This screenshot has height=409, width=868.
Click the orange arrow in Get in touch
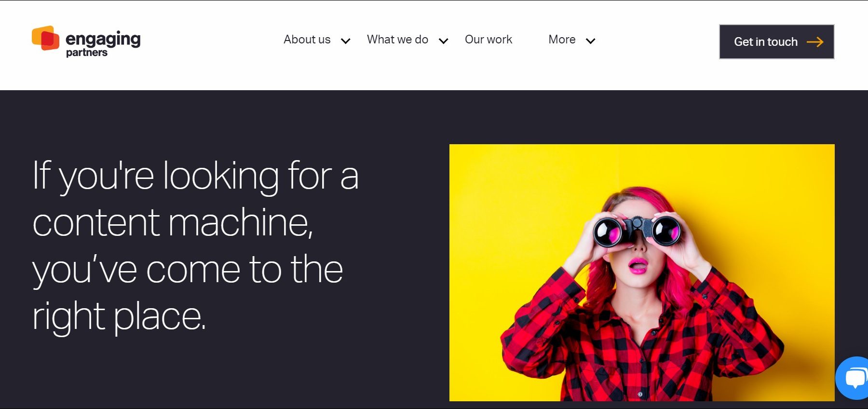point(815,42)
